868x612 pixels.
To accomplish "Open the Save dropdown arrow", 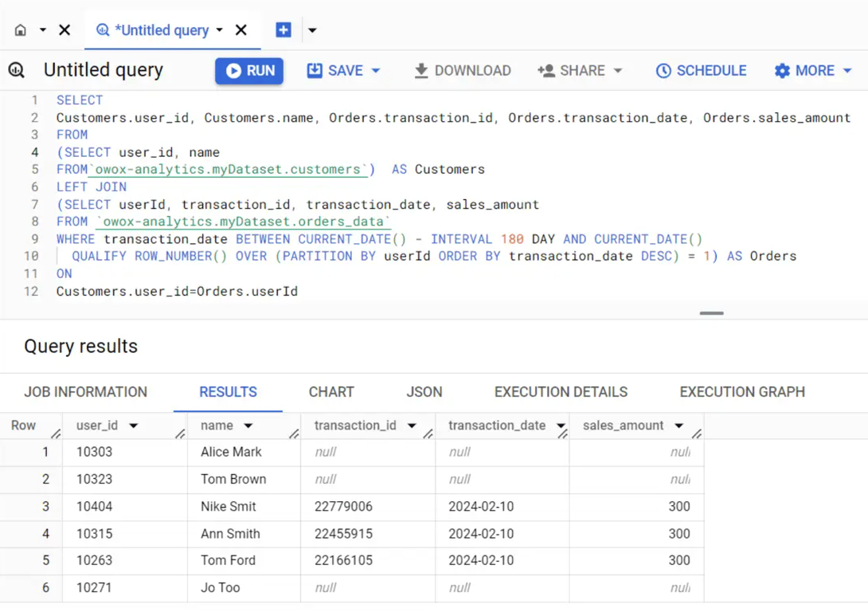I will [x=376, y=71].
